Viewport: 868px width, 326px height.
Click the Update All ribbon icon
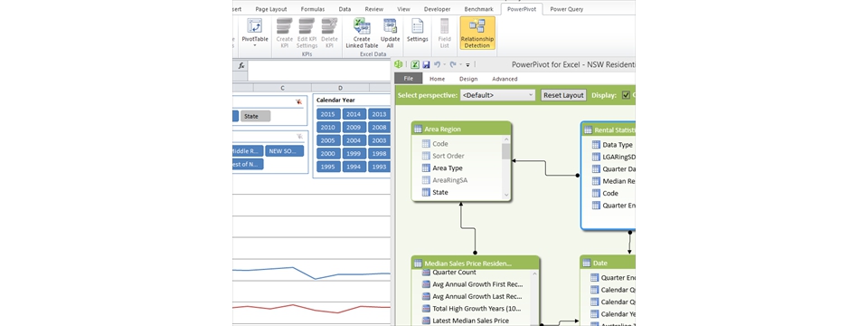click(391, 34)
